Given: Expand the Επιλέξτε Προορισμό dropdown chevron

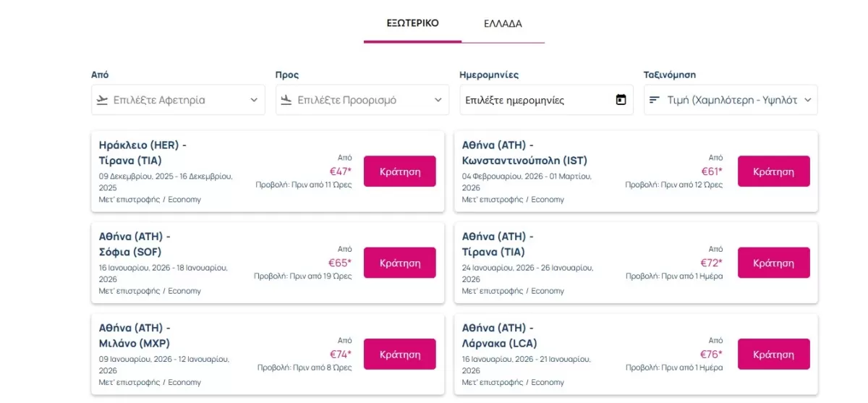Looking at the screenshot, I should tap(438, 100).
